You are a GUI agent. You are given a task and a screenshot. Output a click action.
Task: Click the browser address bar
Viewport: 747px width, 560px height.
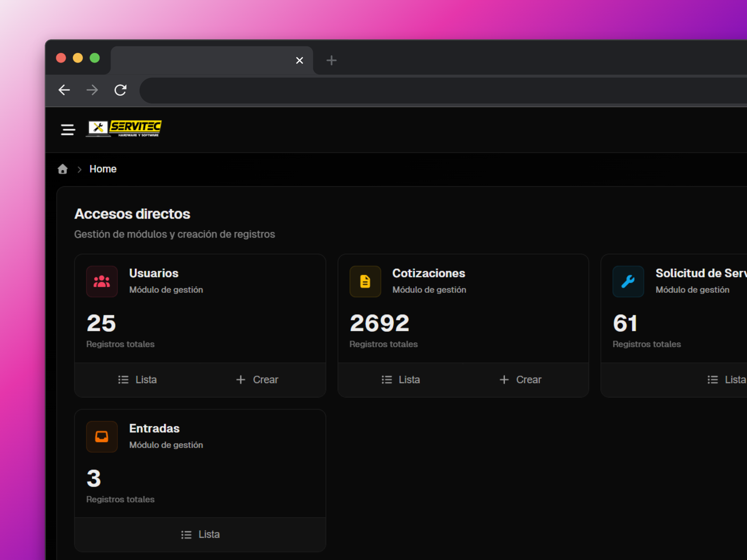pyautogui.click(x=443, y=91)
